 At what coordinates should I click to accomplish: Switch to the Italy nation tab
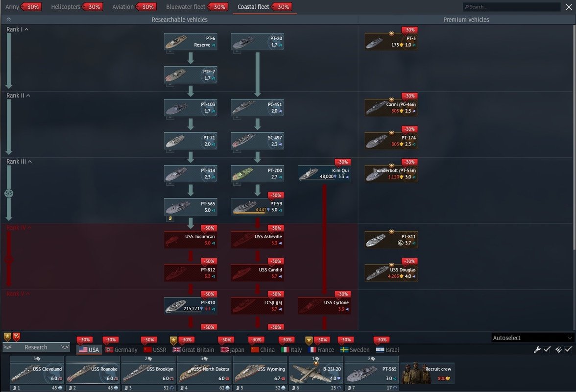pos(291,350)
